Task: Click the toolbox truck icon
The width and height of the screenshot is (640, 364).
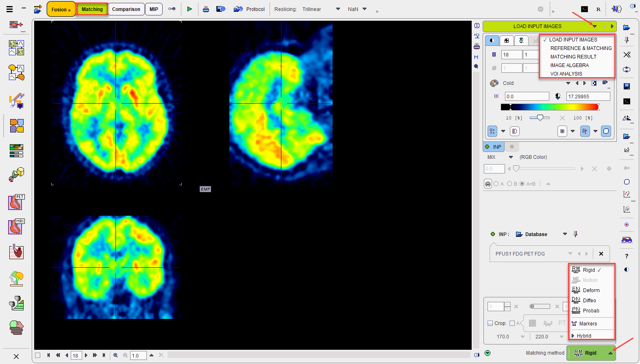Action: [x=627, y=239]
